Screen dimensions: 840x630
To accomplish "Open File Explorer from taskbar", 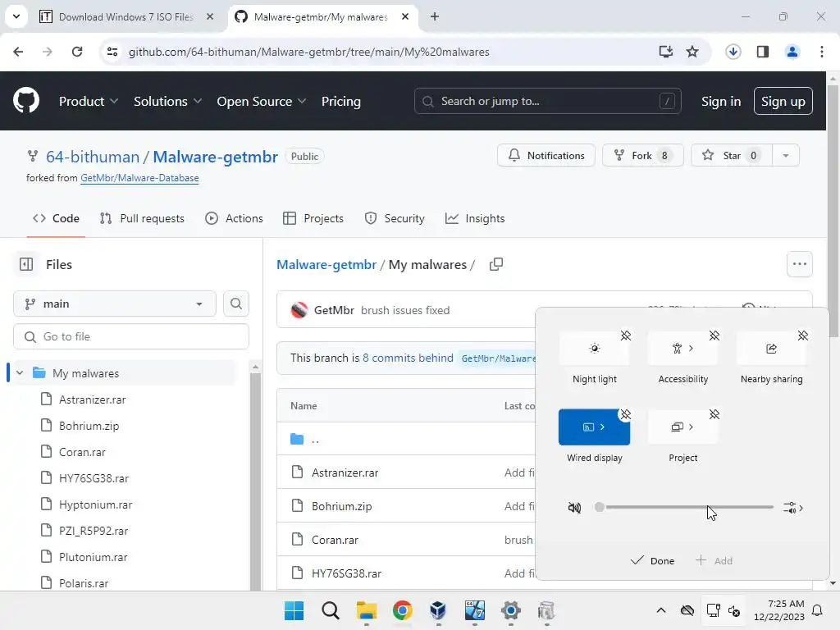I will [x=367, y=610].
